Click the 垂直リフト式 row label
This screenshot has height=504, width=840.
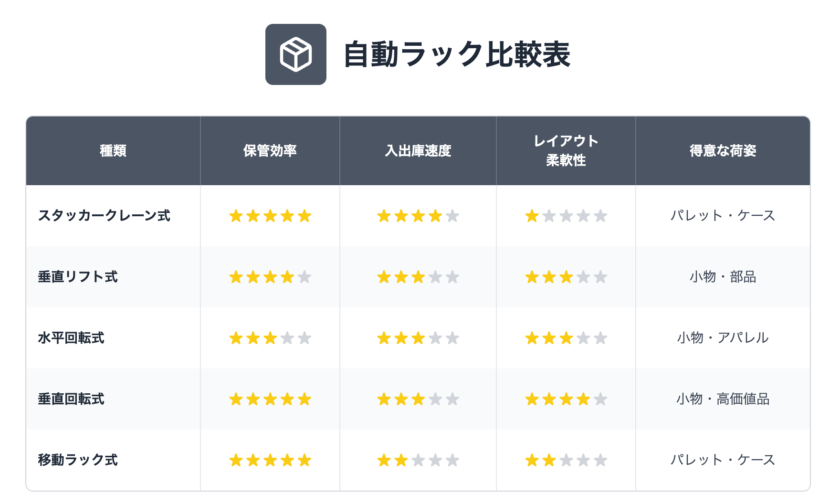[78, 277]
